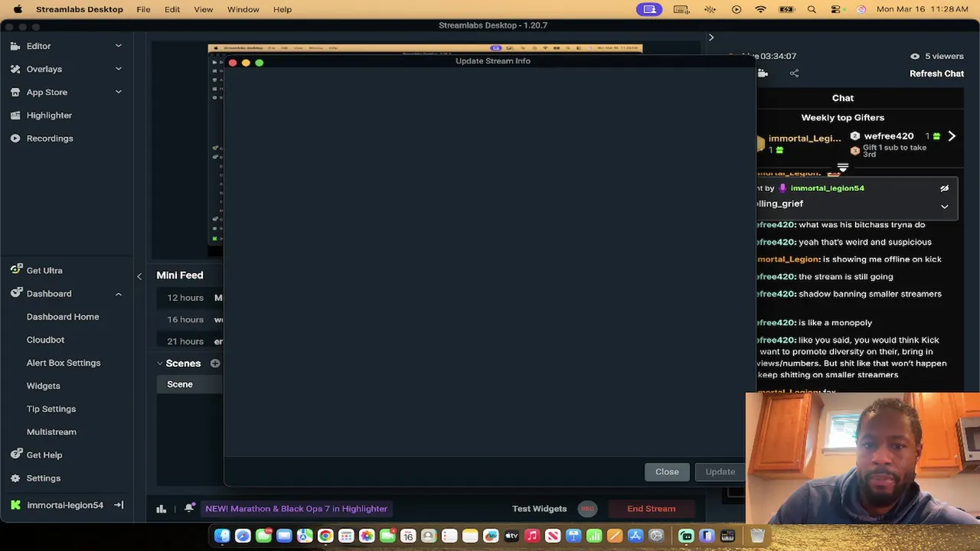Select the Scene item in Scenes list
The height and width of the screenshot is (551, 980).
190,384
